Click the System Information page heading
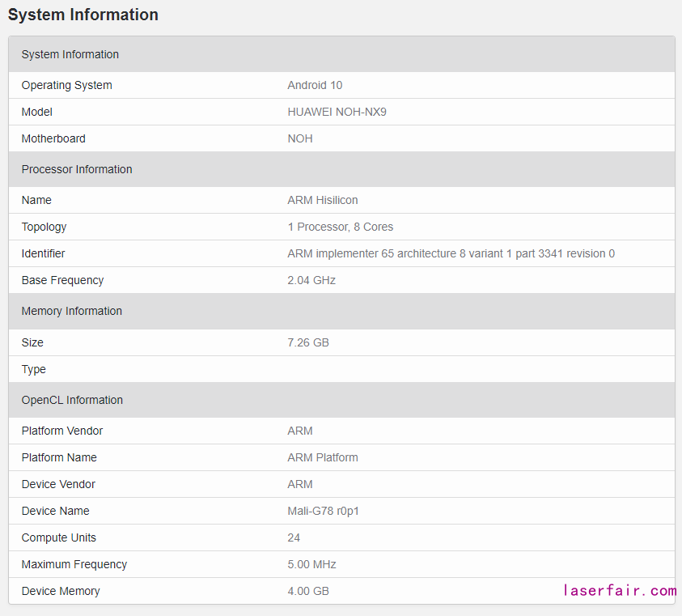Screen dimensions: 682x616 point(83,15)
